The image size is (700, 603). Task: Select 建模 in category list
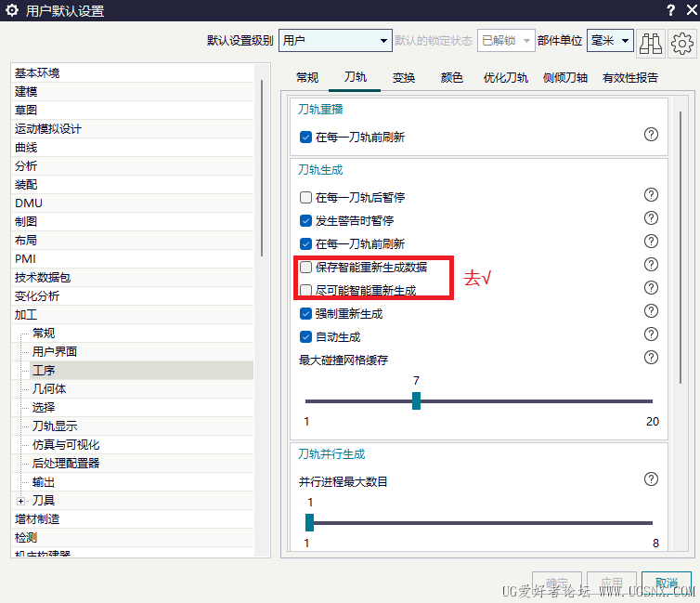[133, 92]
